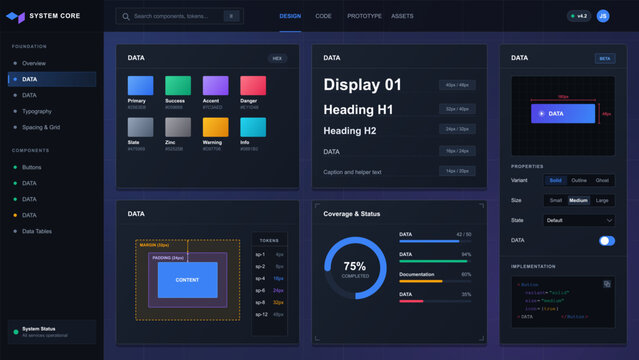Image resolution: width=639 pixels, height=360 pixels.
Task: Click the keyboard shortcut badge in search
Action: pos(231,16)
